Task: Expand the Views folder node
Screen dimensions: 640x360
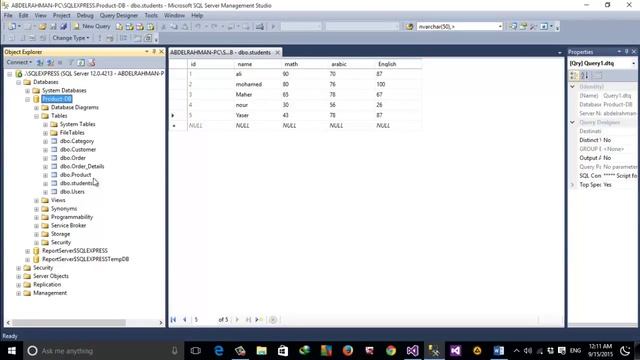Action: [36, 200]
